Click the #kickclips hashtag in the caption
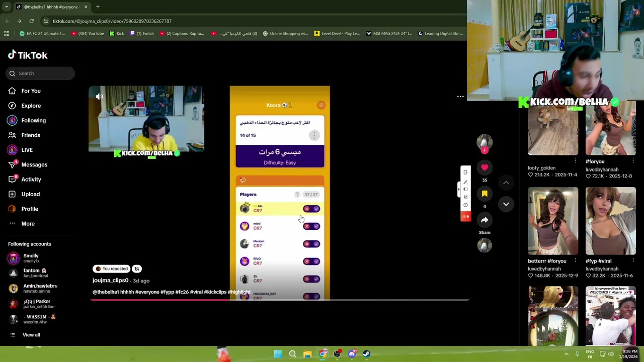The image size is (644, 362). pos(215,292)
